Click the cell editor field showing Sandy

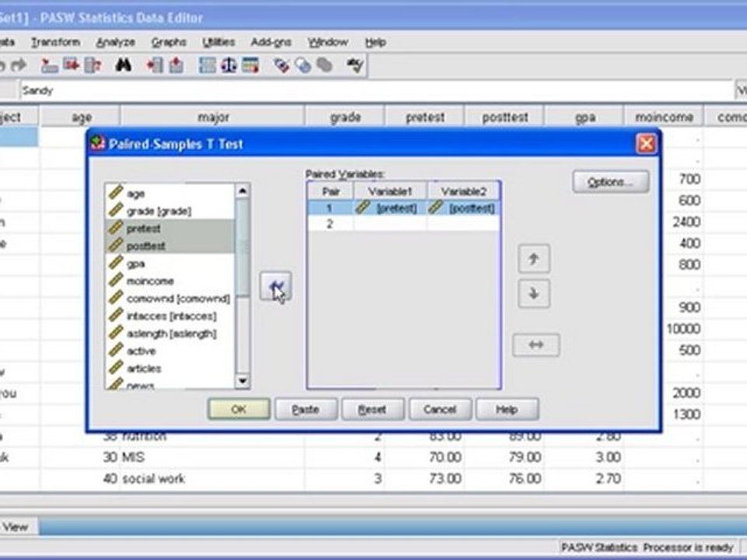pyautogui.click(x=377, y=90)
